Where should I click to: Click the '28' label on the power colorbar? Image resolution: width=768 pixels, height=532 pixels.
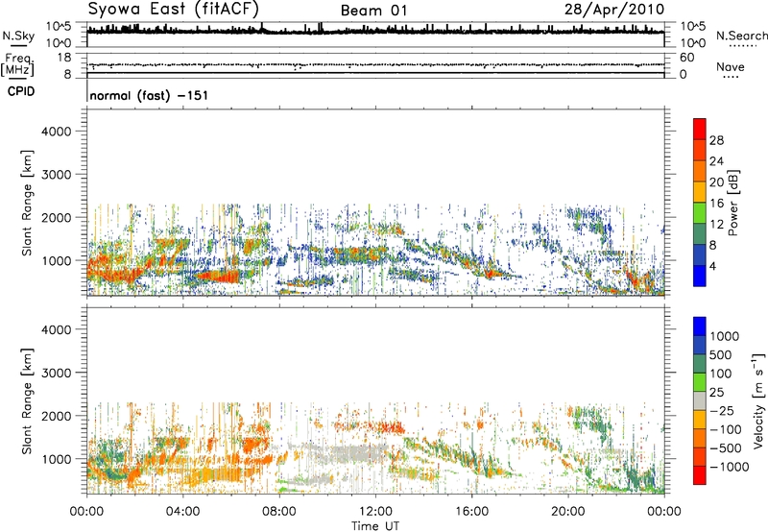coord(716,140)
